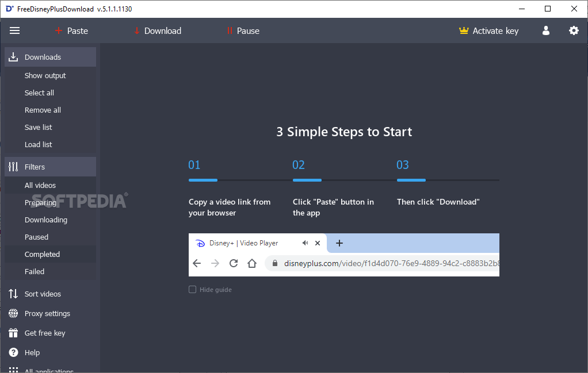
Task: Toggle the Failed filter
Action: pyautogui.click(x=35, y=271)
